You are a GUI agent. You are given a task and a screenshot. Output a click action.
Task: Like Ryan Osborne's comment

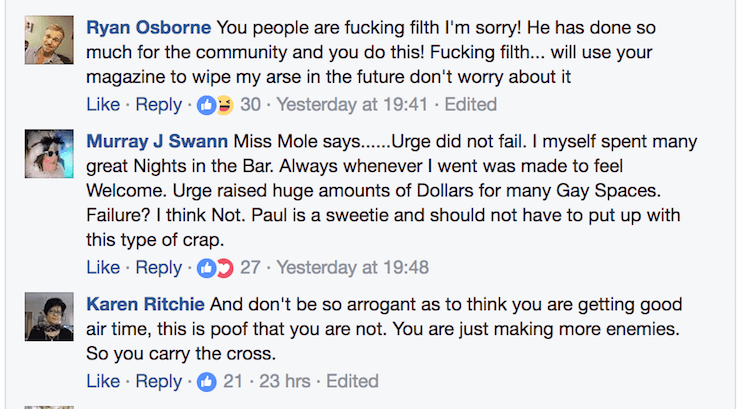pos(102,104)
